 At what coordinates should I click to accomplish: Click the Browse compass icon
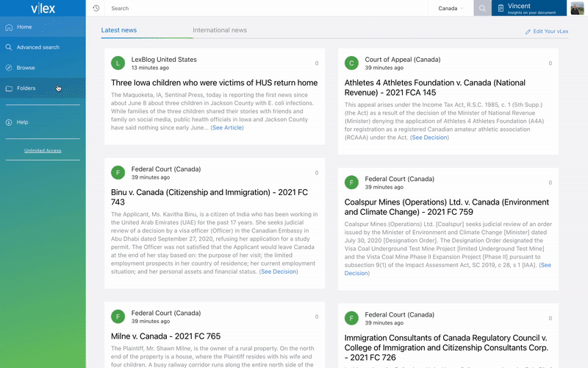pos(9,68)
